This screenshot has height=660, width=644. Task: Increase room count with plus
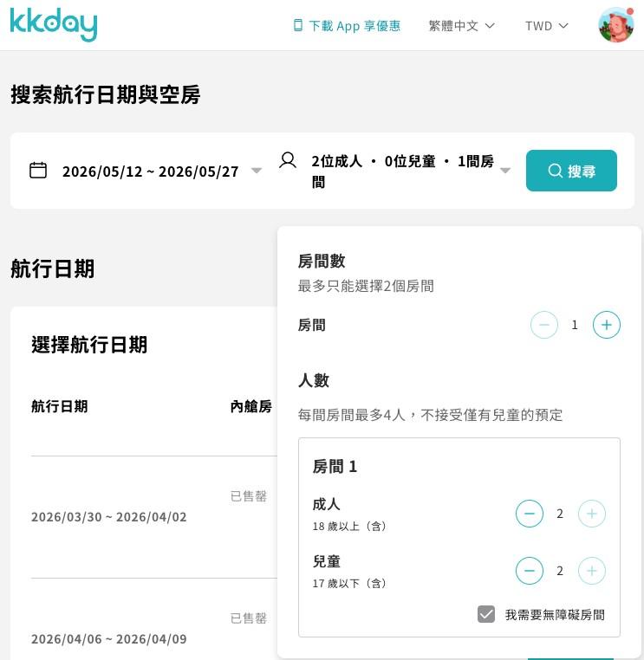click(607, 325)
